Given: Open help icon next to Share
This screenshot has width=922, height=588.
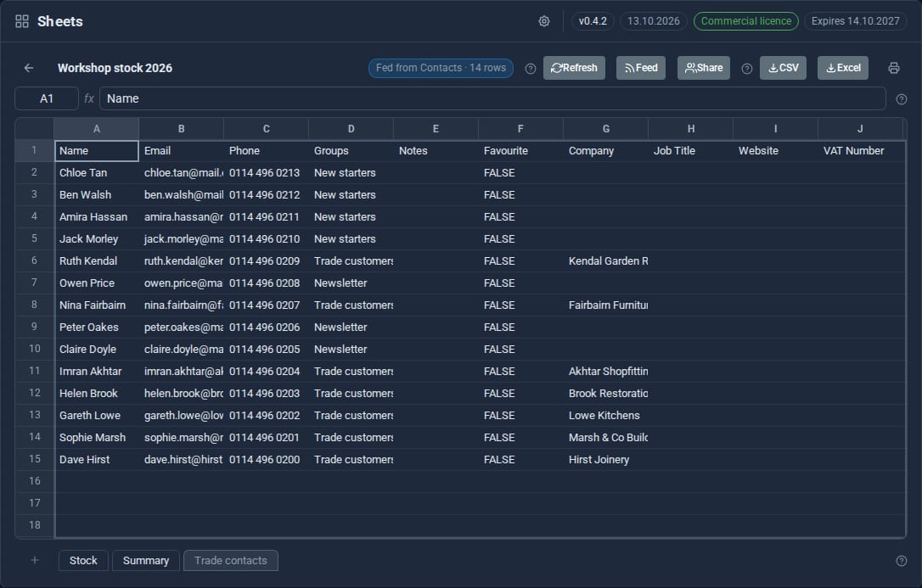Looking at the screenshot, I should [x=747, y=69].
